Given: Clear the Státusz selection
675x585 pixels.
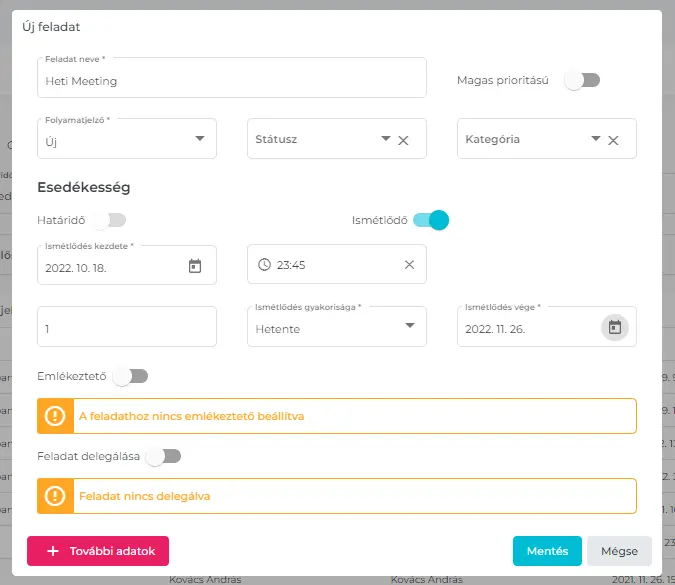Looking at the screenshot, I should [404, 140].
